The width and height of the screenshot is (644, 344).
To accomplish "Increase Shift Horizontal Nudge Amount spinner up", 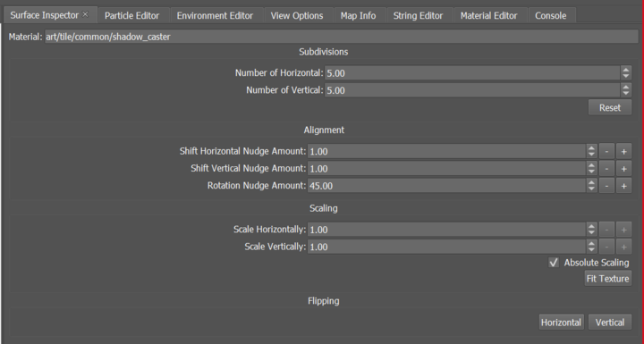I will tap(591, 147).
